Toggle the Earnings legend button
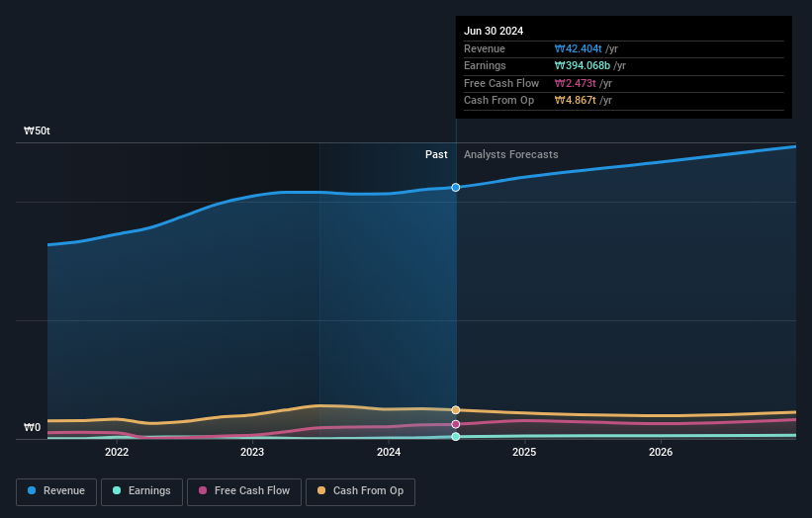The height and width of the screenshot is (518, 812). pyautogui.click(x=141, y=491)
